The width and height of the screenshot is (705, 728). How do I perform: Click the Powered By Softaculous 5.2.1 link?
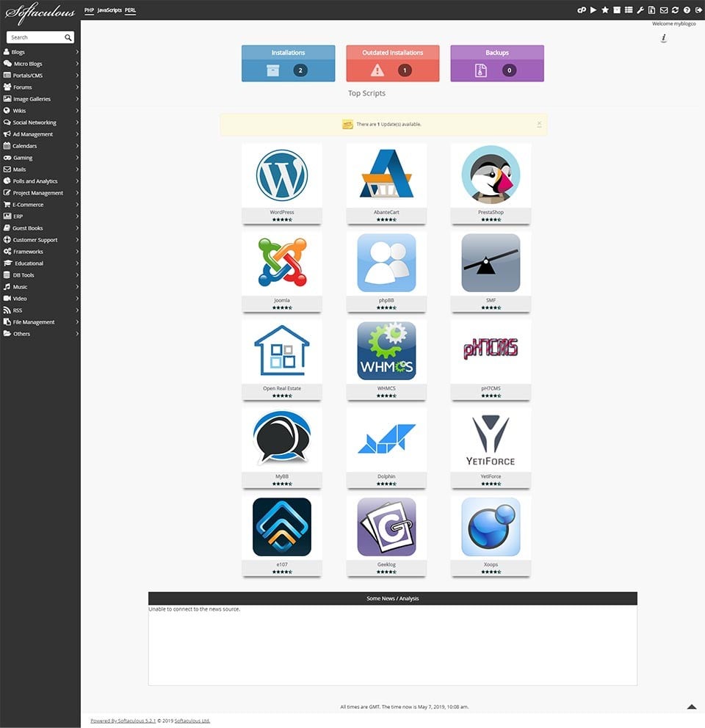pos(123,720)
